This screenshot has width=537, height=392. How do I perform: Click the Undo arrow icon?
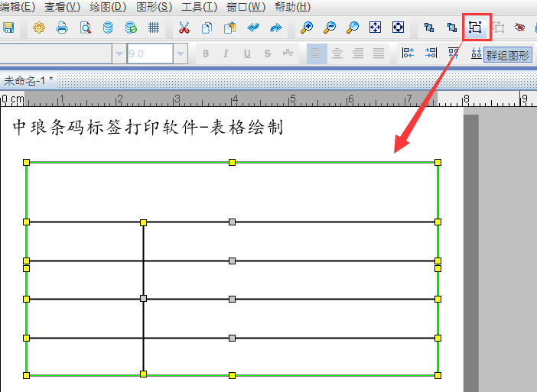click(x=253, y=28)
